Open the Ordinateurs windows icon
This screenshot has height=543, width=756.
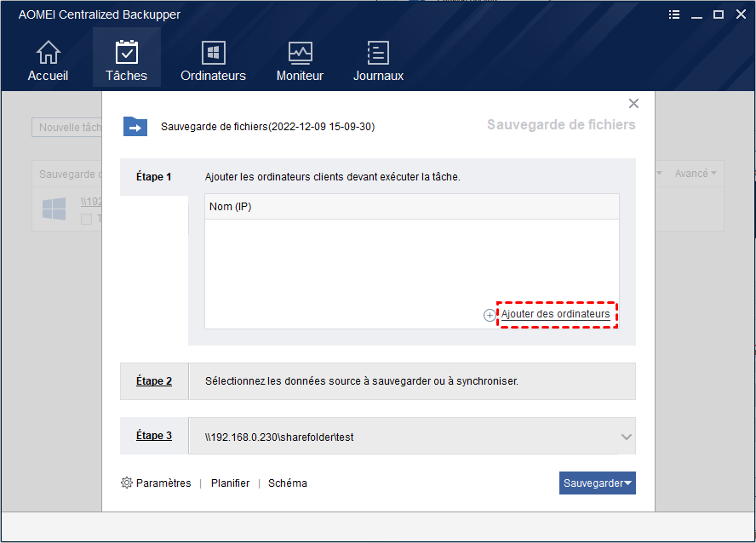pyautogui.click(x=213, y=53)
